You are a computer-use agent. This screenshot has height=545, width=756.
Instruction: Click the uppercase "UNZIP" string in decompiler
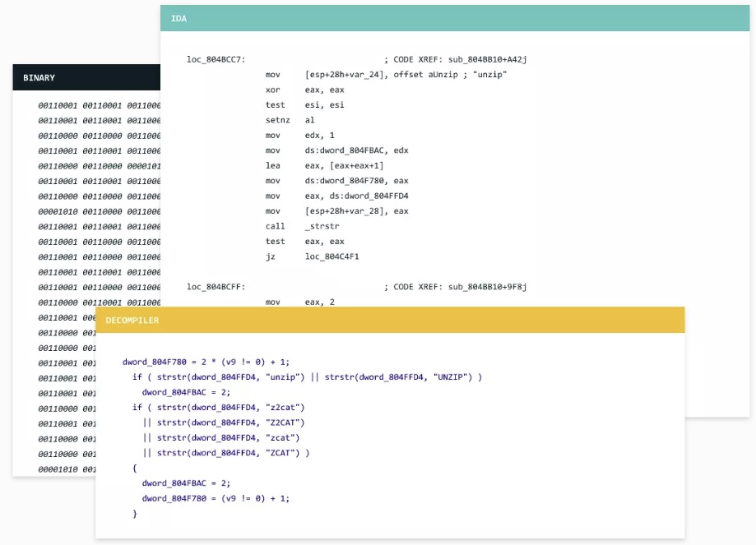click(x=449, y=377)
